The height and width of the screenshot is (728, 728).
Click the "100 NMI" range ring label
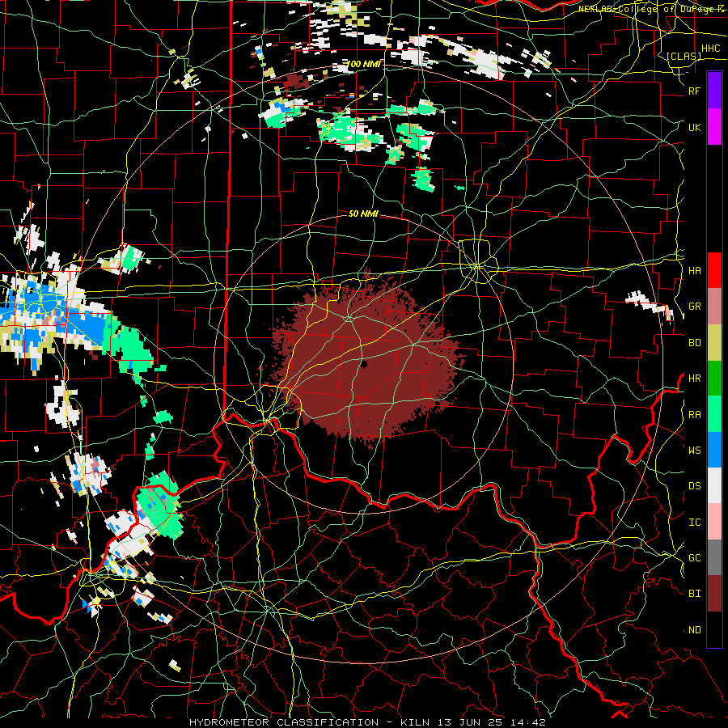(x=363, y=64)
